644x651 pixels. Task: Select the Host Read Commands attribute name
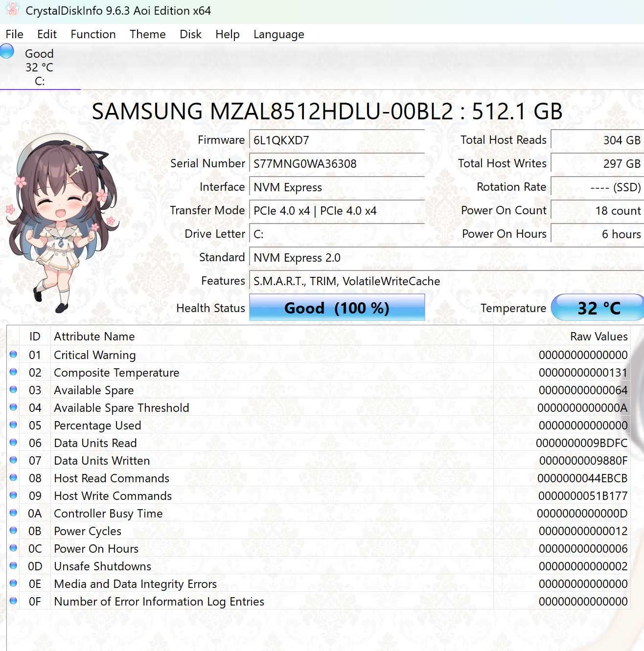(112, 478)
